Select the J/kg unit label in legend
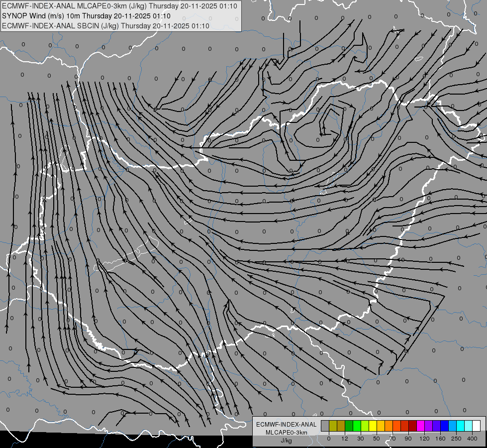This screenshot has height=448, width=487. [287, 441]
